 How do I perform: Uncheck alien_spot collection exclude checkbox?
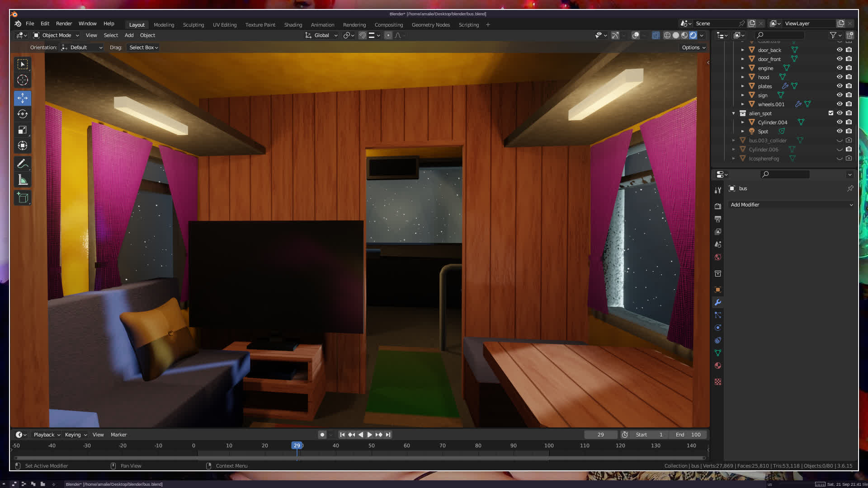click(831, 113)
